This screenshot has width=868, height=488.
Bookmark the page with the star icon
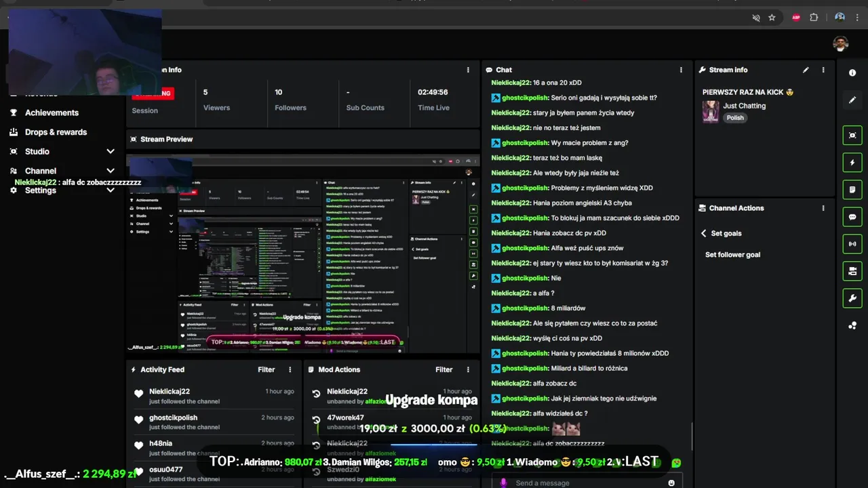pos(772,18)
